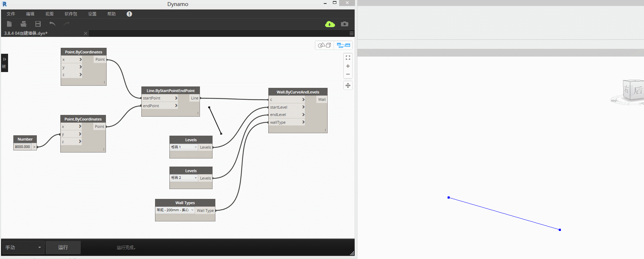This screenshot has width=644, height=259.
Task: Toggle pan mode with the cross-arrows icon
Action: point(348,85)
